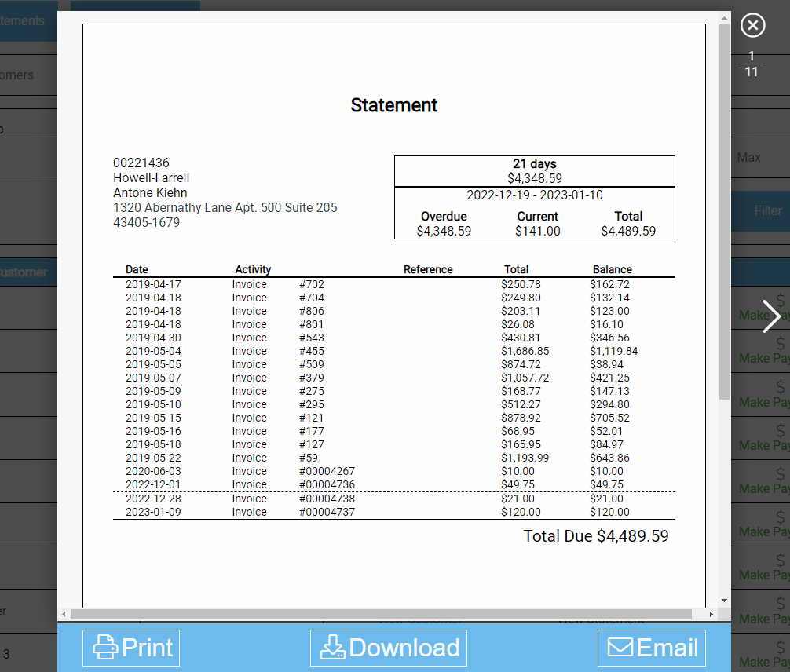Click invoice #295 reference

pos(311,404)
